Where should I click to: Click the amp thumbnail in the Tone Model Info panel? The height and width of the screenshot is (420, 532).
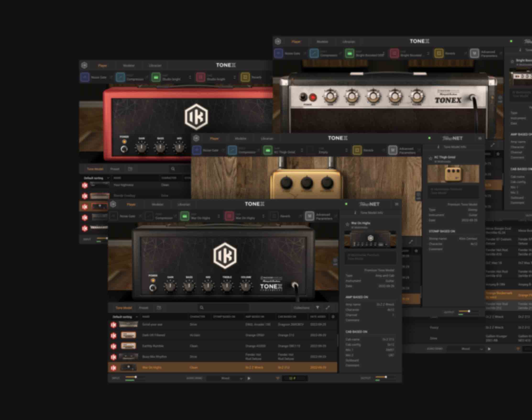[x=370, y=239]
